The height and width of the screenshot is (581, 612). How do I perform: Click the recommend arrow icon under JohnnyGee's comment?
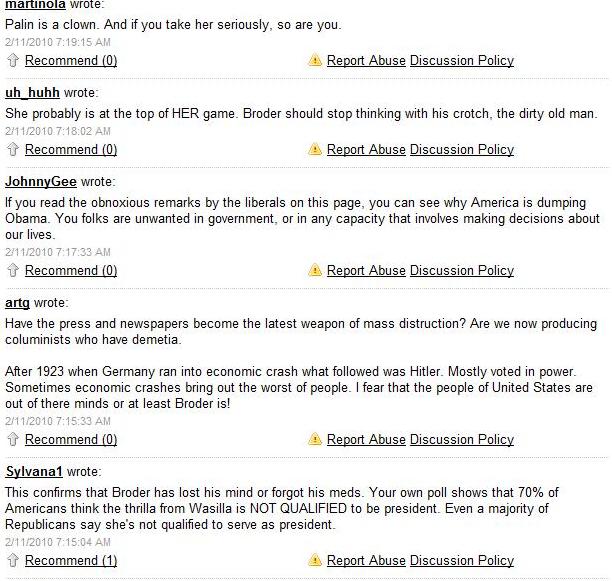click(x=13, y=270)
